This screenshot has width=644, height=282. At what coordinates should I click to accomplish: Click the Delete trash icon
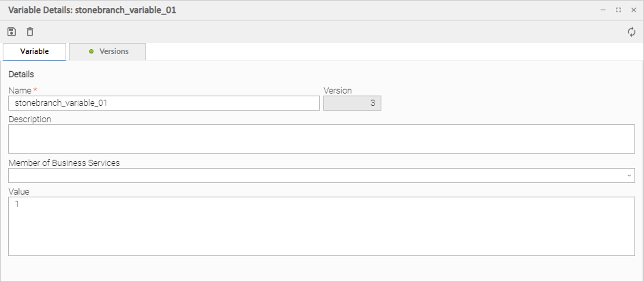click(x=30, y=31)
